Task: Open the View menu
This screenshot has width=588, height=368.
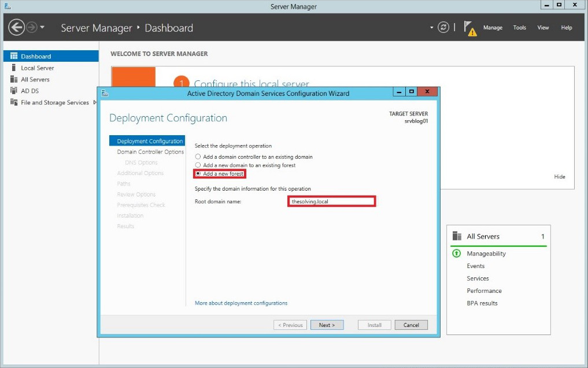Action: click(543, 27)
